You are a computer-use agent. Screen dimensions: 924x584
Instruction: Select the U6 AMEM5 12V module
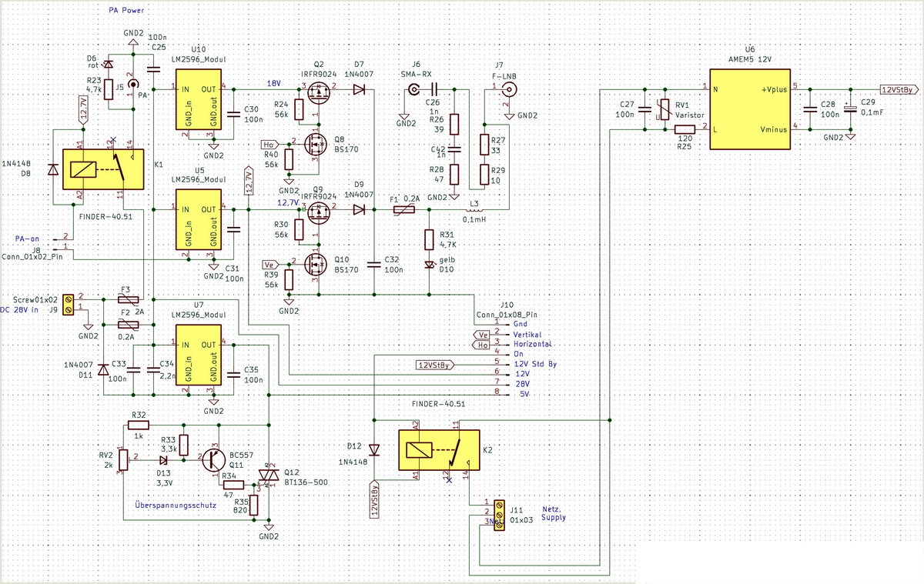750,108
